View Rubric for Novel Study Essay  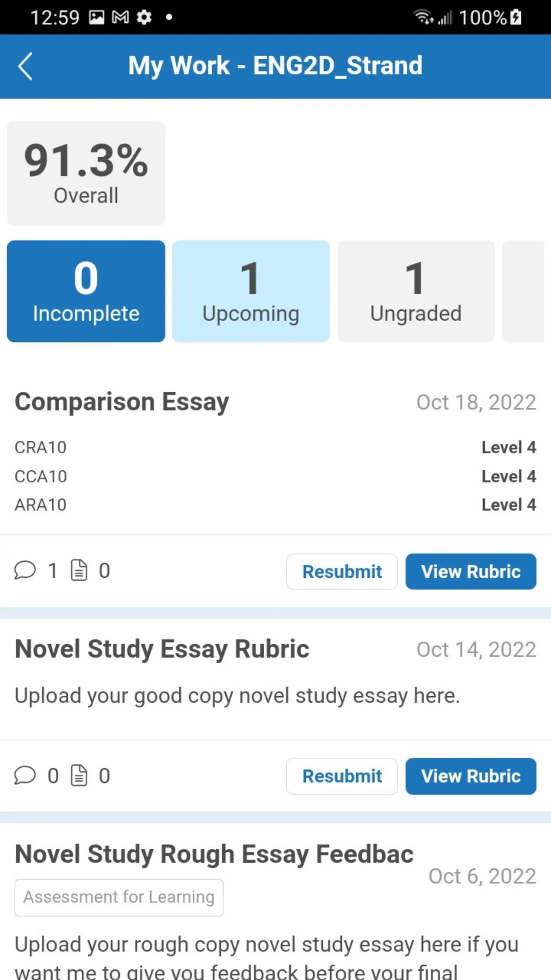pos(470,776)
